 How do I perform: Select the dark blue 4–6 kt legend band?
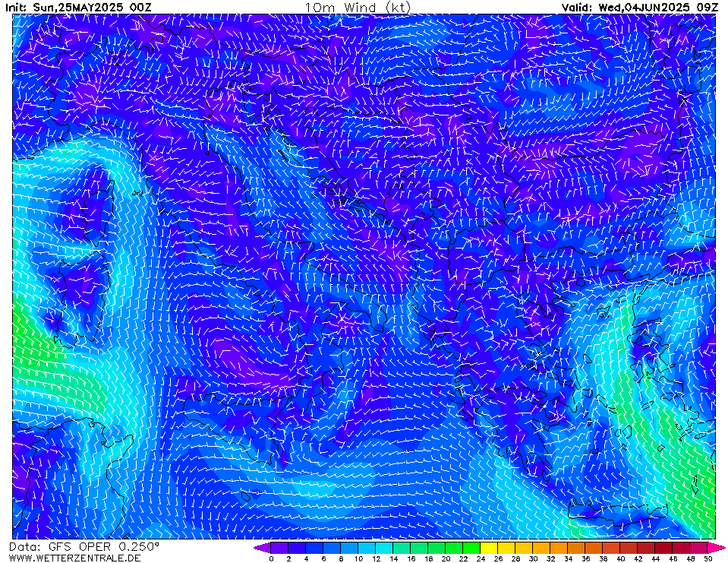[314, 548]
